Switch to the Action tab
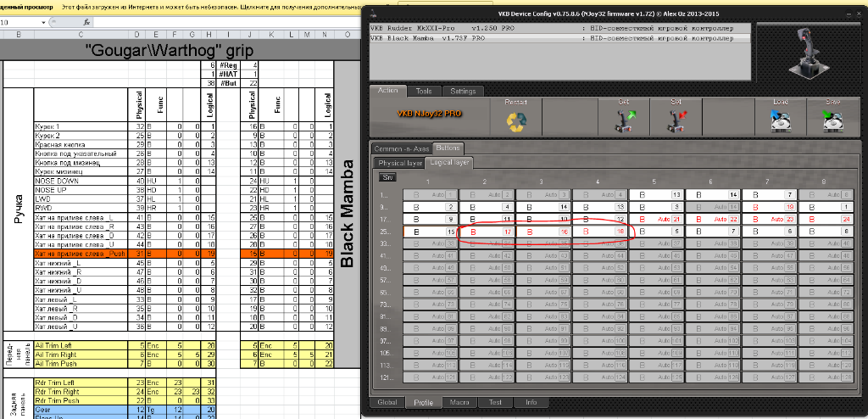 coord(387,91)
